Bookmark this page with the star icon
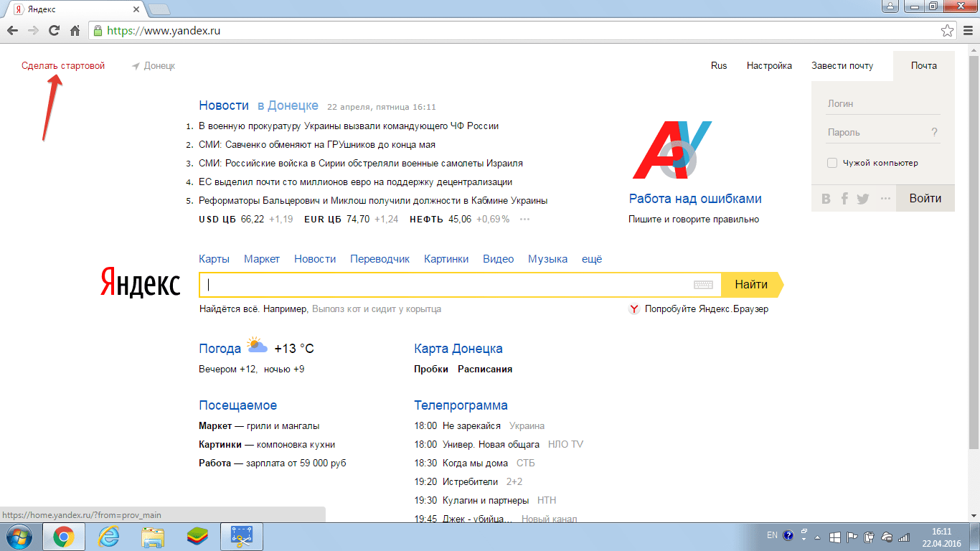The image size is (980, 551). pos(947,31)
